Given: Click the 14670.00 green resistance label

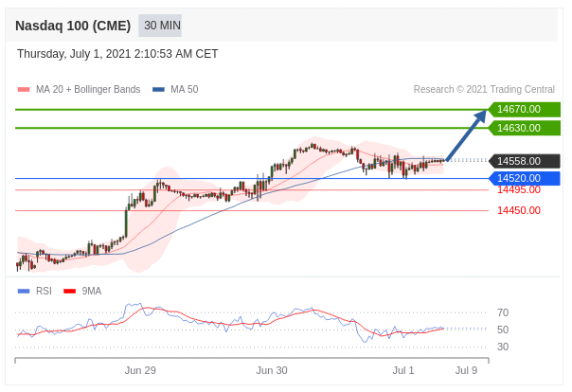Looking at the screenshot, I should tap(523, 109).
